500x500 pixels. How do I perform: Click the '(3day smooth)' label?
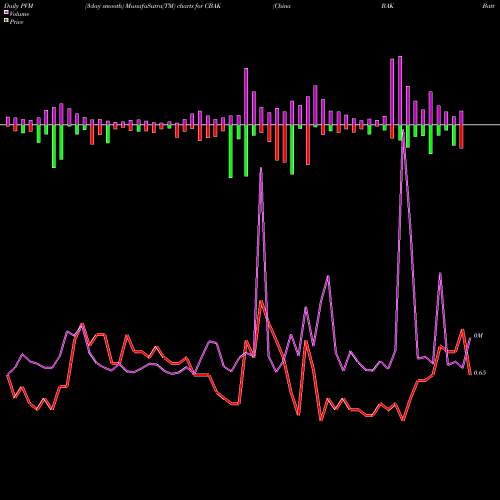pos(104,6)
